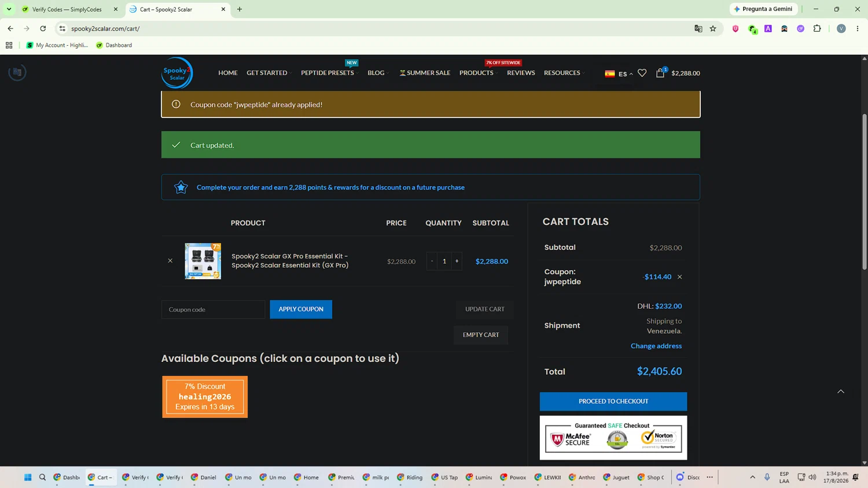868x488 pixels.
Task: Remove Spooky2 Scalar GX Pro kit from cart
Action: (x=170, y=261)
